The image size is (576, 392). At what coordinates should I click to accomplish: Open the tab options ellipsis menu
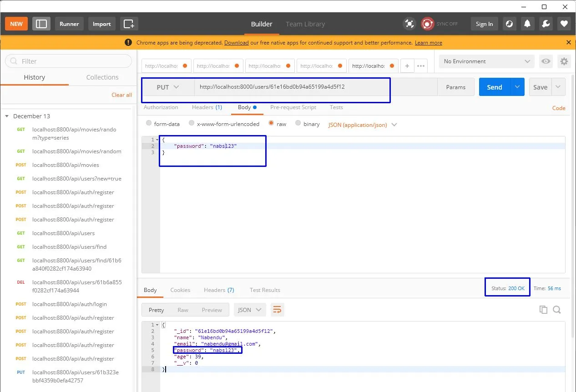(421, 66)
